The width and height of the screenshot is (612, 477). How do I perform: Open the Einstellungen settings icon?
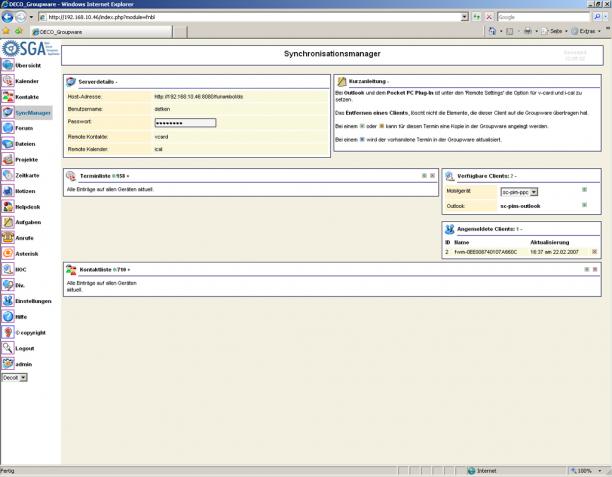point(8,300)
